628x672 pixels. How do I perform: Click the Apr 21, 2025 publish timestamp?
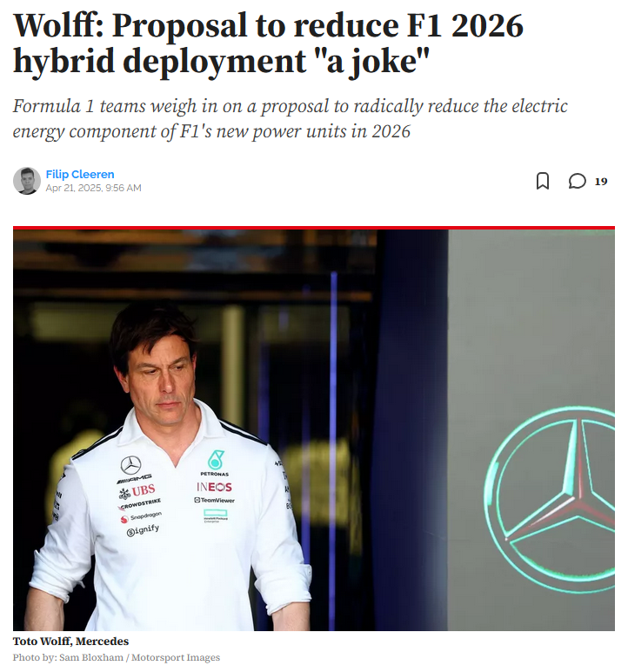pos(93,188)
